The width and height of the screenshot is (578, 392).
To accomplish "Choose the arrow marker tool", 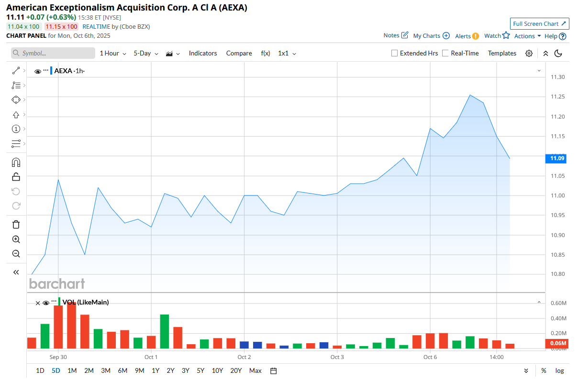I will (16, 115).
